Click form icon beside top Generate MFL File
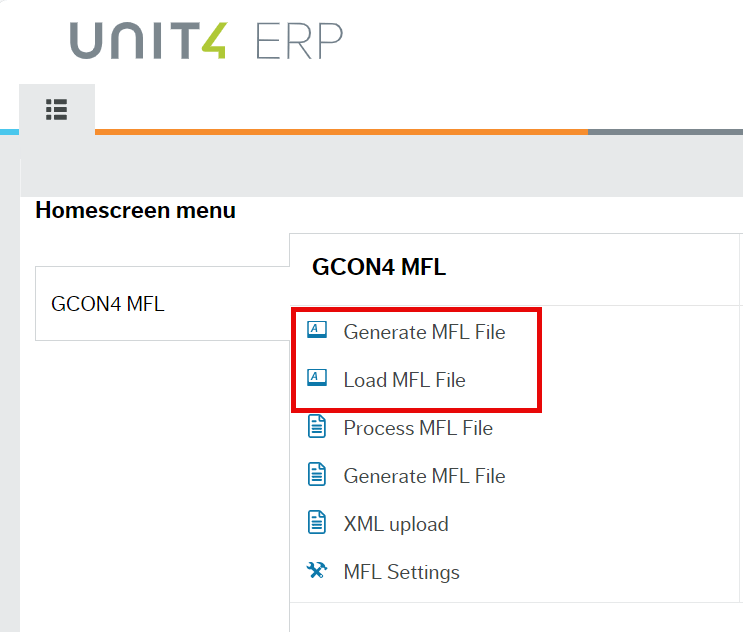Screen dimensions: 743x632 tap(317, 331)
